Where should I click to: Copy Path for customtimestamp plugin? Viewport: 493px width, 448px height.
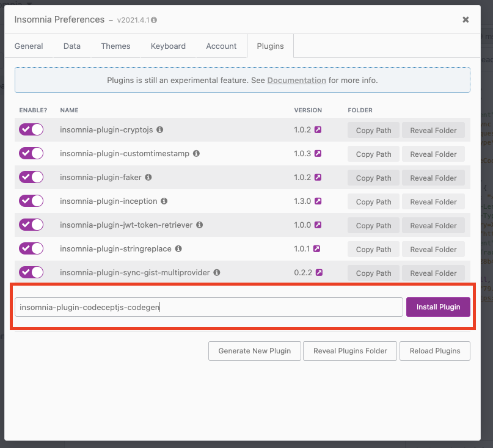[x=373, y=154]
